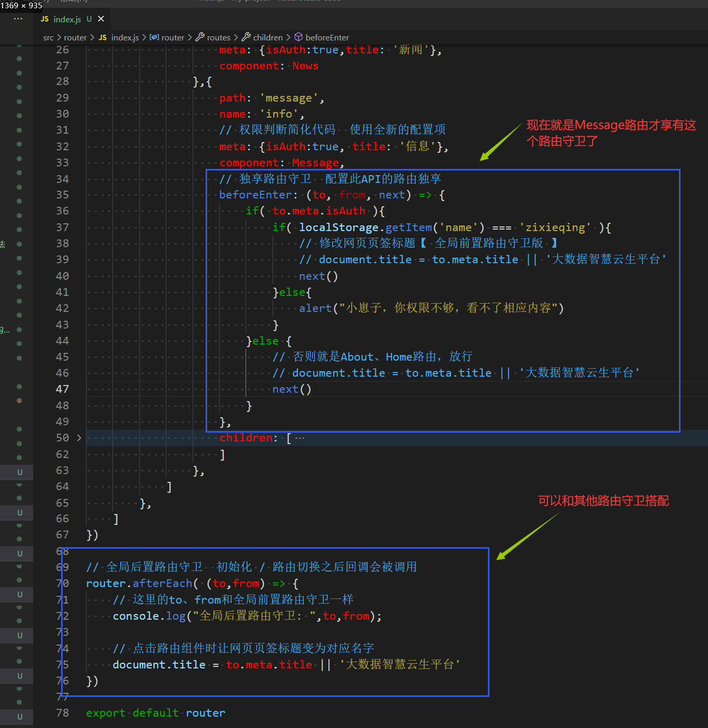
Task: Open the editor views ellipsis menu
Action: (18, 19)
